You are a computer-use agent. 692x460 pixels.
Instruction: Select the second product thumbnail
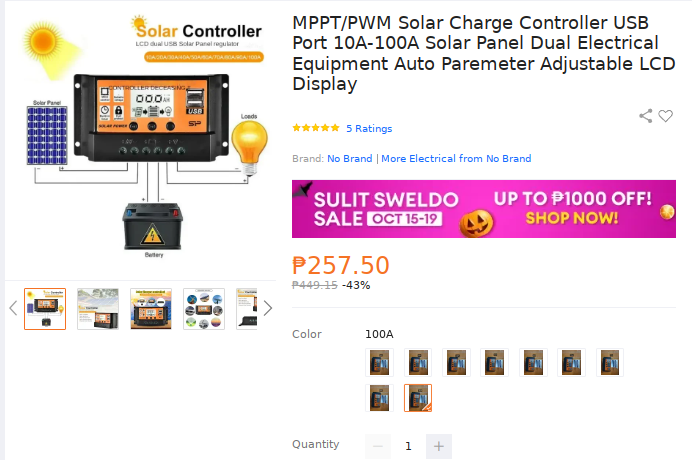pos(98,309)
